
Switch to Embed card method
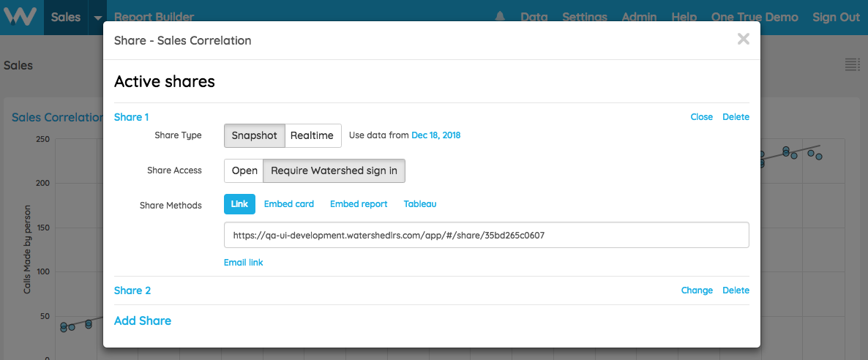tap(289, 204)
